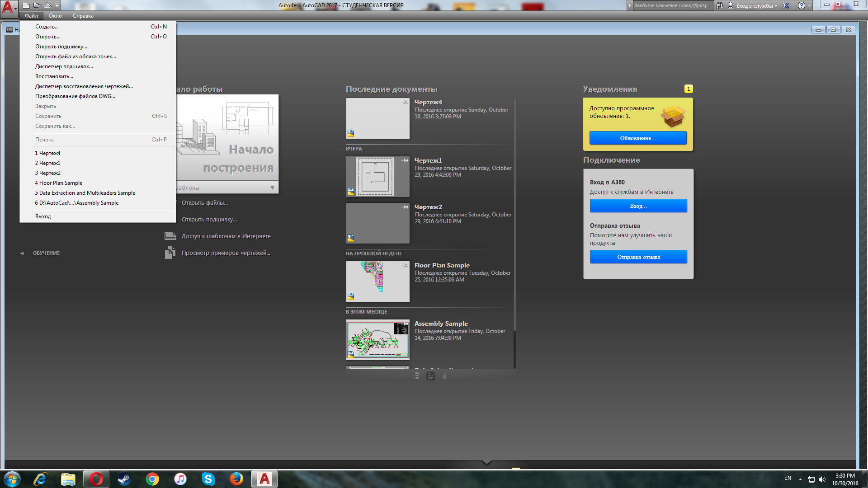Click the online templates icon

pos(170,236)
